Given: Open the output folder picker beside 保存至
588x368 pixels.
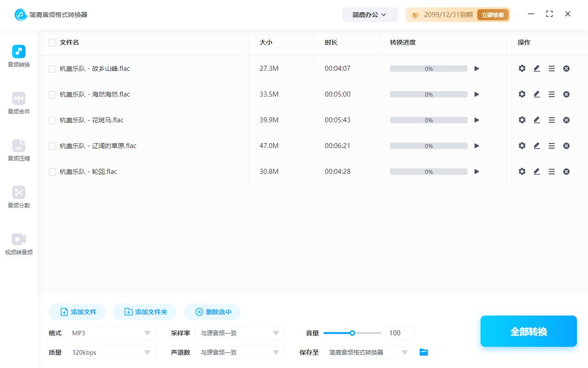Looking at the screenshot, I should click(424, 352).
